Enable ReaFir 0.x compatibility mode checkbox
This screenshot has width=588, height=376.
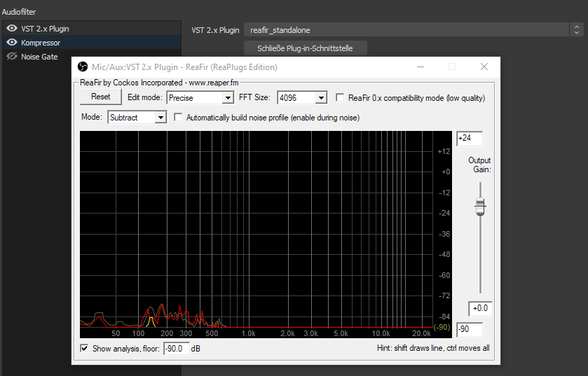click(x=341, y=98)
